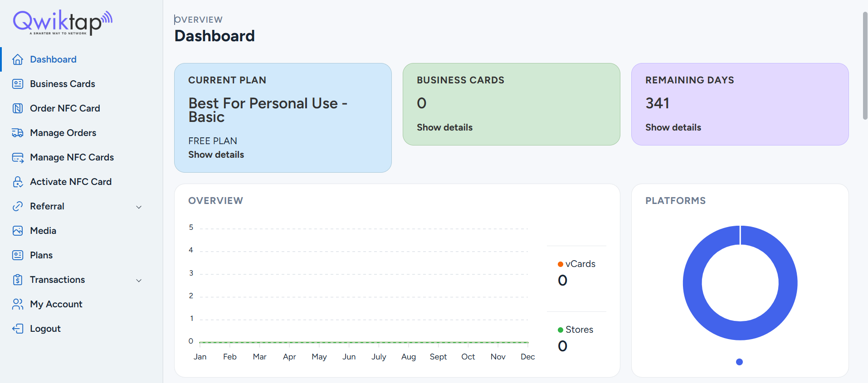Click the Media image icon

pyautogui.click(x=18, y=231)
